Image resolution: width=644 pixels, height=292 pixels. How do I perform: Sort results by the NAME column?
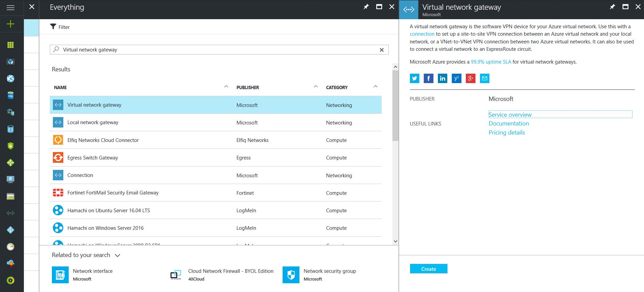(x=61, y=87)
